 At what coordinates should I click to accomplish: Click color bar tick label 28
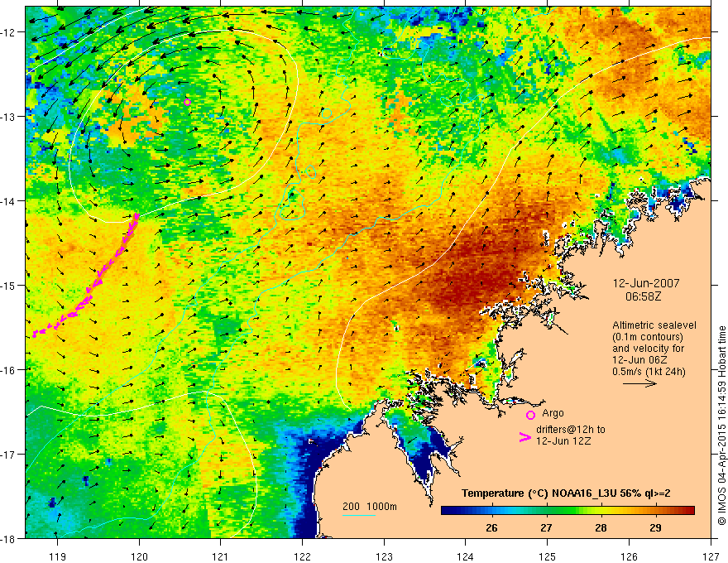(x=601, y=527)
